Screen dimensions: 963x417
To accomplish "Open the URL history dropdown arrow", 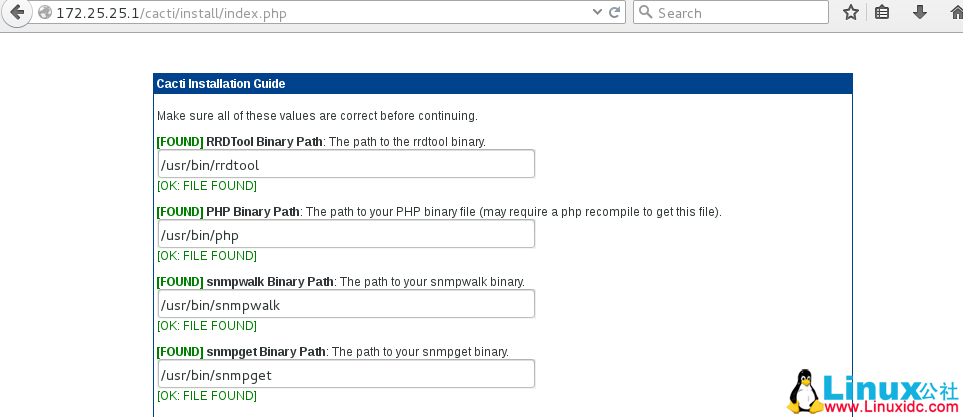I will coord(597,13).
